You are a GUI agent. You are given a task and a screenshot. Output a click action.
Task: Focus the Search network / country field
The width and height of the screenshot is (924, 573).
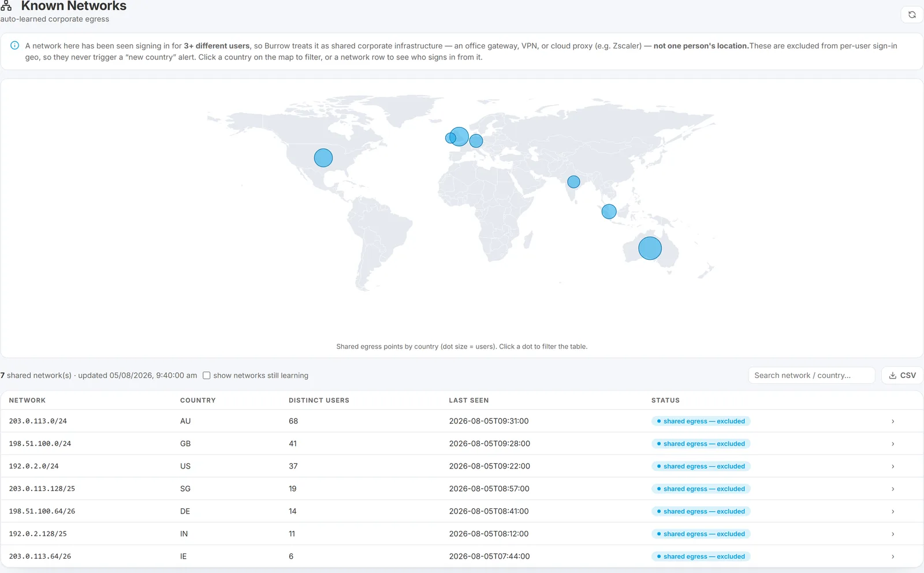point(811,375)
